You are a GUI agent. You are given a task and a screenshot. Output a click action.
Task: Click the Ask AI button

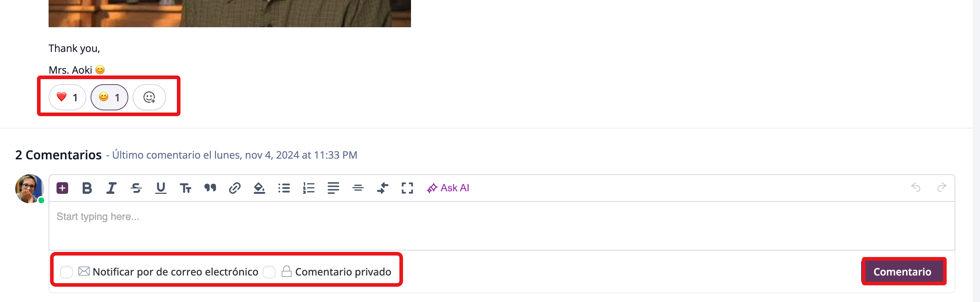(448, 188)
